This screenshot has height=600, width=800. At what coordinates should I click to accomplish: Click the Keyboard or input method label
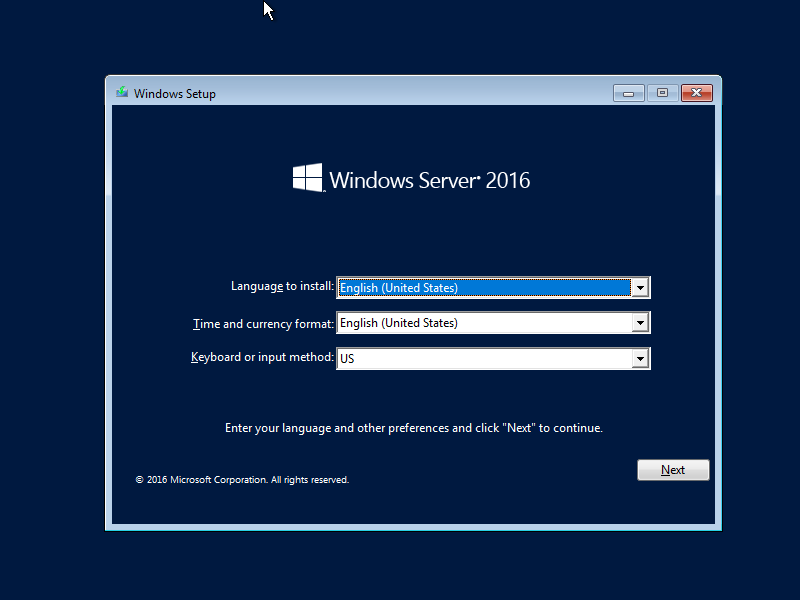coord(261,357)
